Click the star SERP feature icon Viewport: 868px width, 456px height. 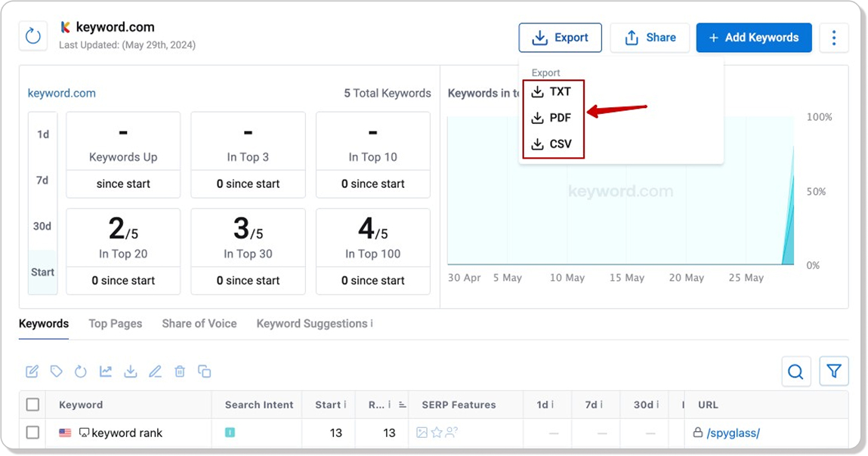437,432
